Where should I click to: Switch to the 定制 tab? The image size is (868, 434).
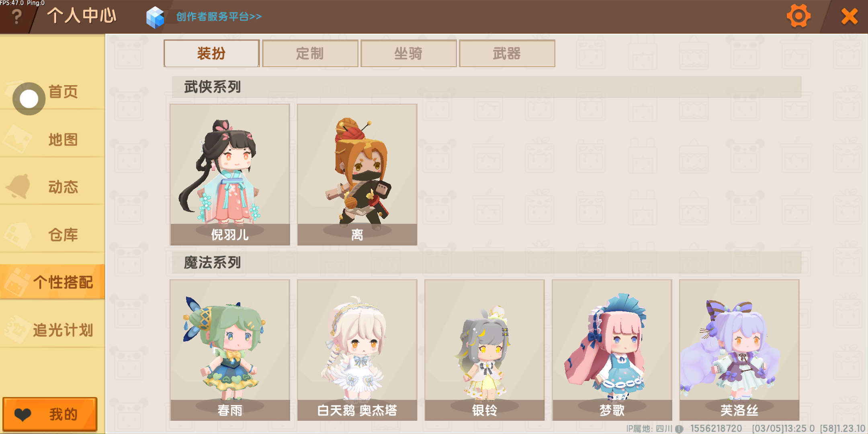tap(310, 53)
